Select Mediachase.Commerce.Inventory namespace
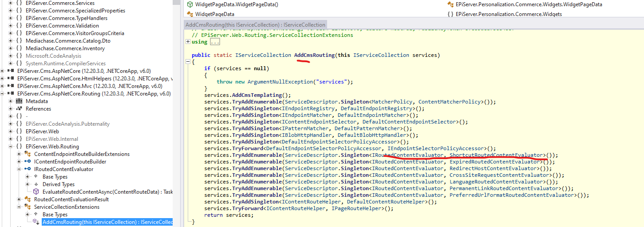The image size is (644, 227). point(65,48)
